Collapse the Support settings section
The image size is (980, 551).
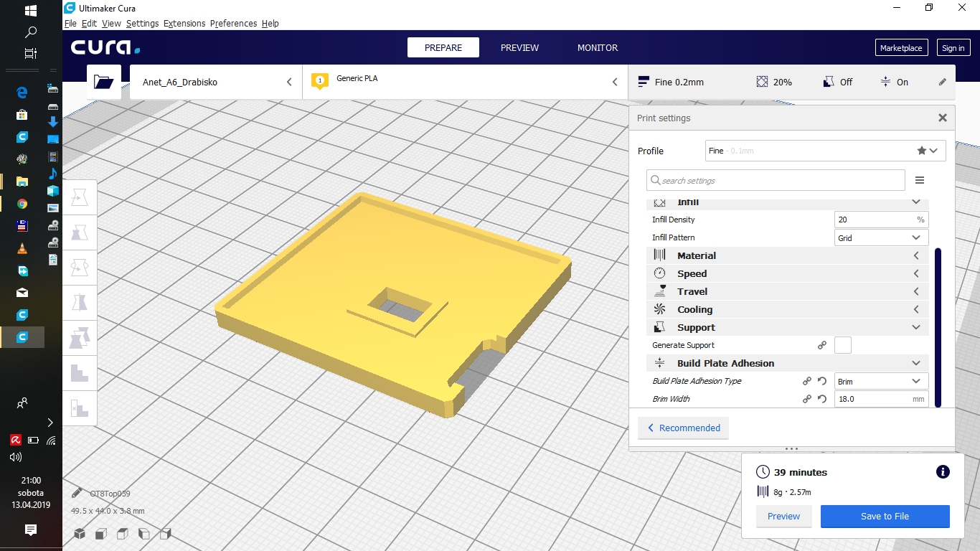788,327
